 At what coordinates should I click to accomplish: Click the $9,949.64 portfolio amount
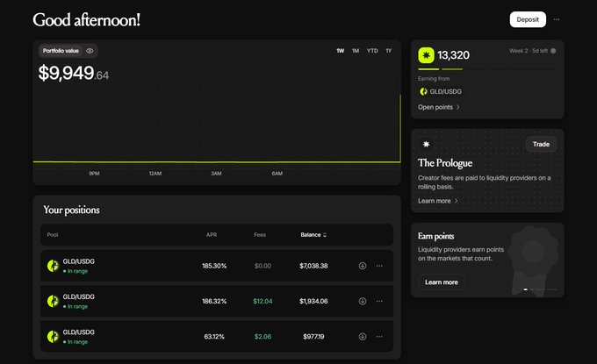click(74, 73)
